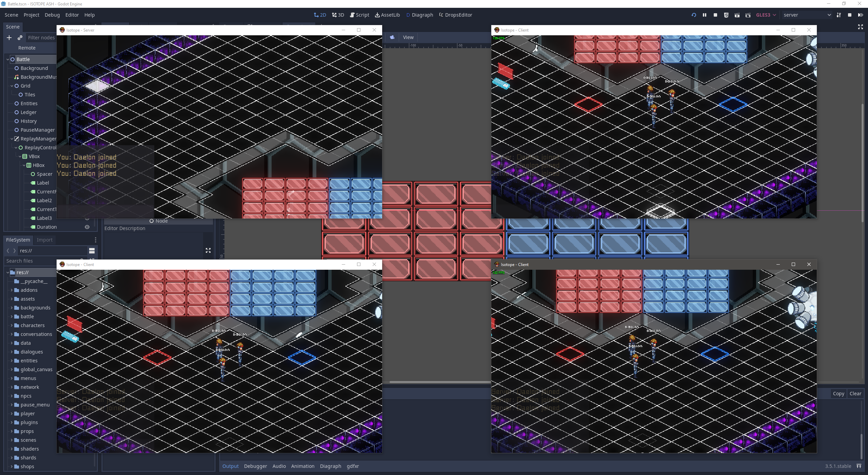868x475 pixels.
Task: Switch to the Debugger bottom tab
Action: pos(255,466)
